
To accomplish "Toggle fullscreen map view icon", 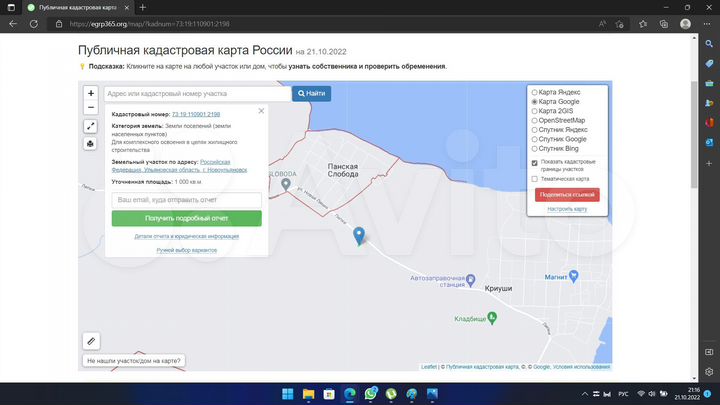I will [90, 126].
